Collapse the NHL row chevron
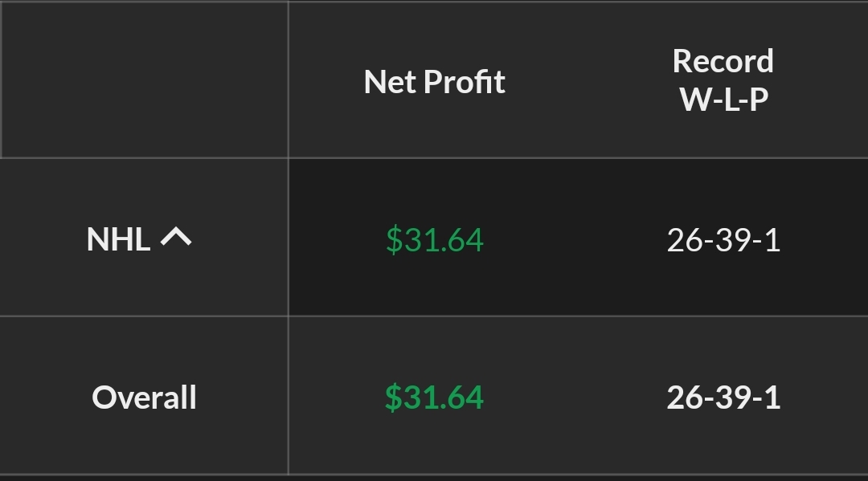This screenshot has height=481, width=868. [x=176, y=238]
